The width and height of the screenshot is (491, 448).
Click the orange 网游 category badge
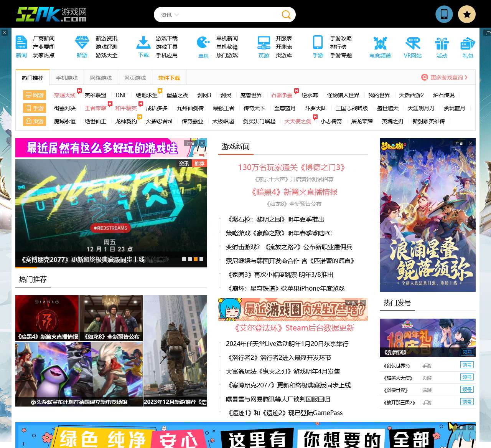(x=35, y=95)
